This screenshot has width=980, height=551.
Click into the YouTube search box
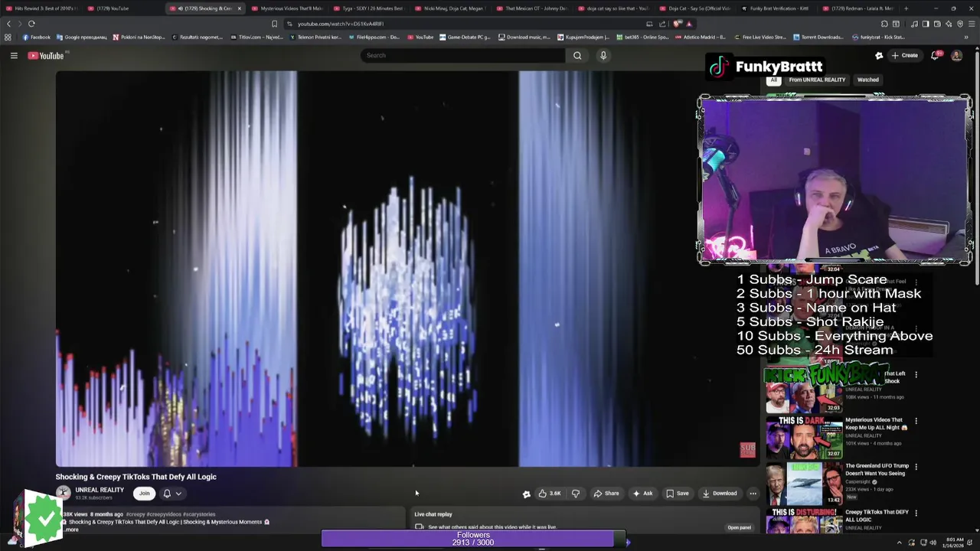[x=463, y=55]
